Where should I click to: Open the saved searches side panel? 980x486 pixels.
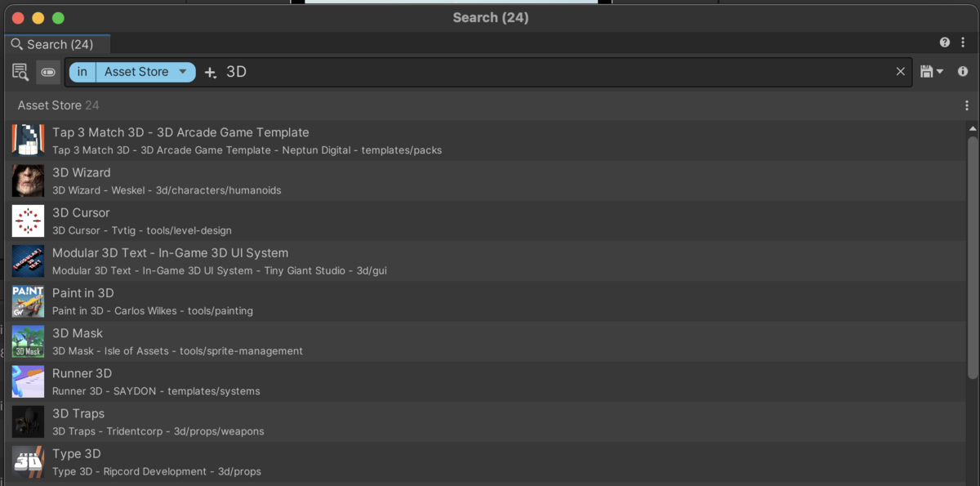[x=20, y=72]
